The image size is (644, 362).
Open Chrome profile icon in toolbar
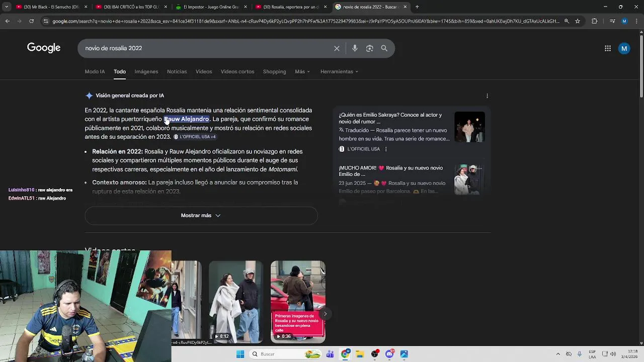click(624, 21)
